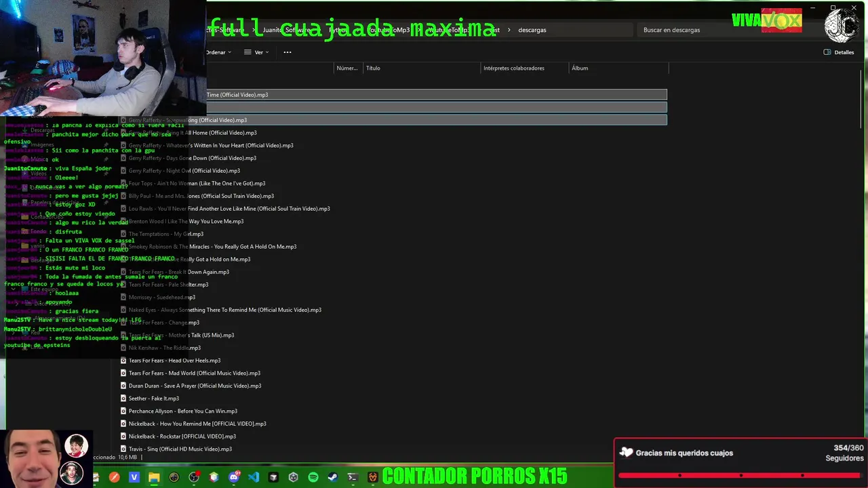Launch Visual Studio Code from taskbar
Screen dimensions: 868x488
254,477
